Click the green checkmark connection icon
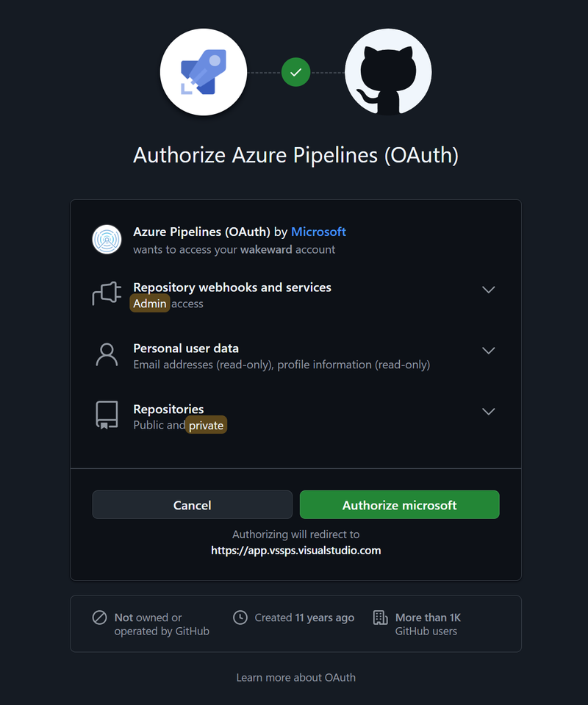The image size is (588, 705). [x=295, y=72]
